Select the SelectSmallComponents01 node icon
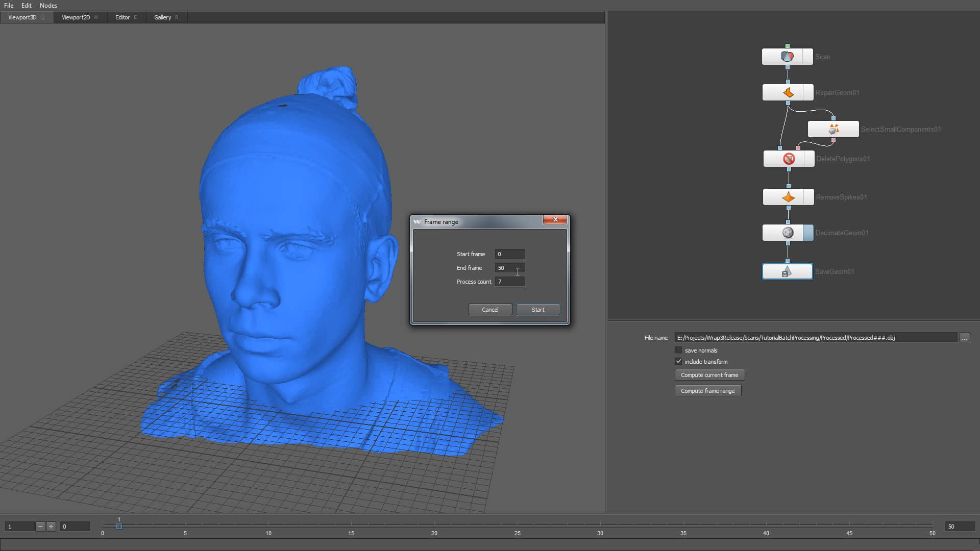Image resolution: width=980 pixels, height=551 pixels. 833,129
